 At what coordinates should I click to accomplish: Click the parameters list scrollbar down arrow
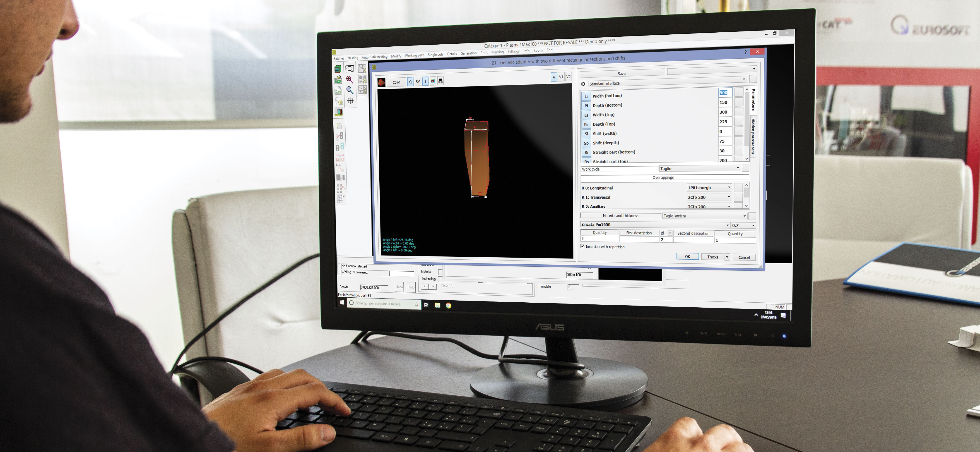tap(746, 158)
